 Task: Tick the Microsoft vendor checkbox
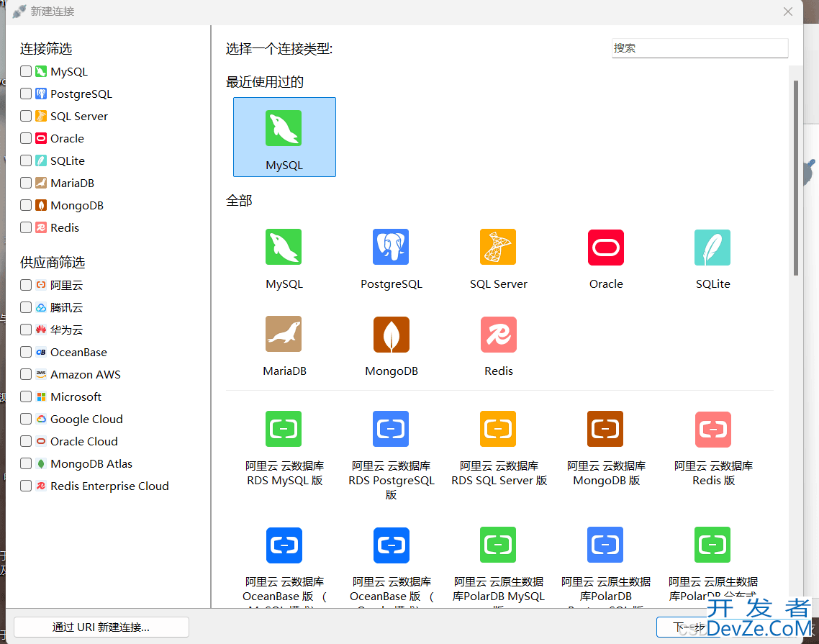[26, 396]
